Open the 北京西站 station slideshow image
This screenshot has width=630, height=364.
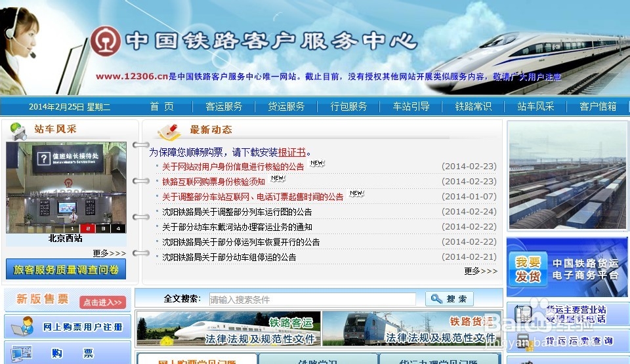(x=66, y=187)
